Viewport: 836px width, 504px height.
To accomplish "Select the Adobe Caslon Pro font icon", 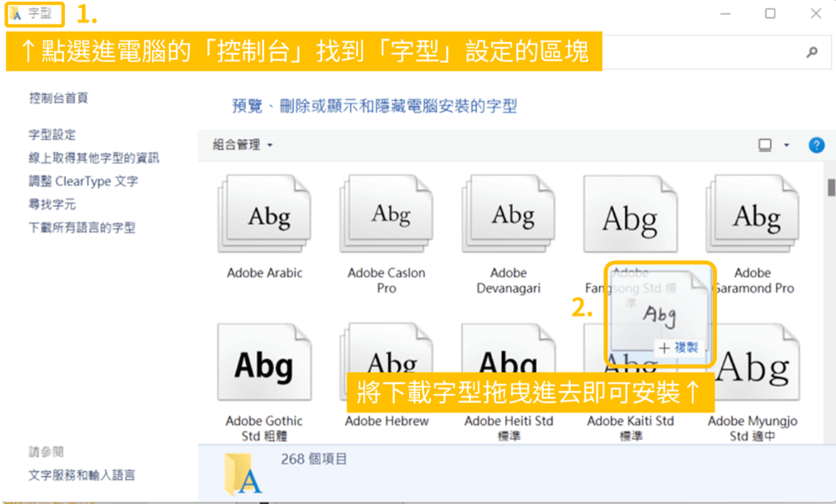I will [x=387, y=215].
